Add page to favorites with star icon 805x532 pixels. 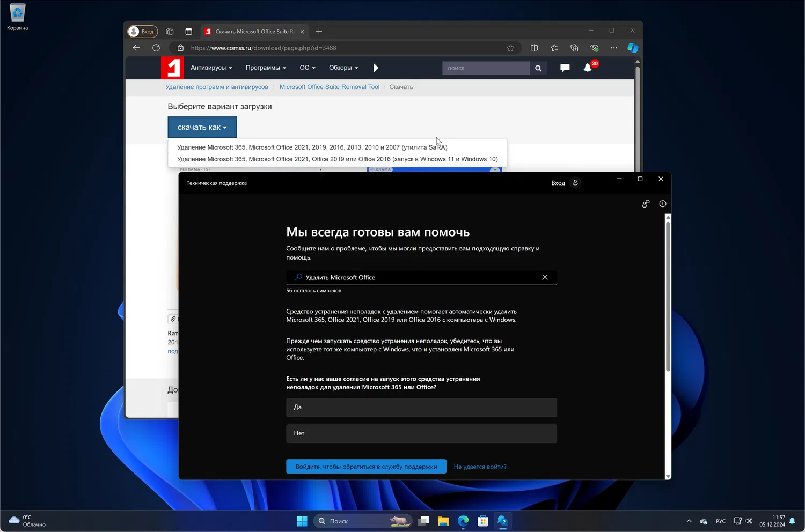[x=510, y=48]
